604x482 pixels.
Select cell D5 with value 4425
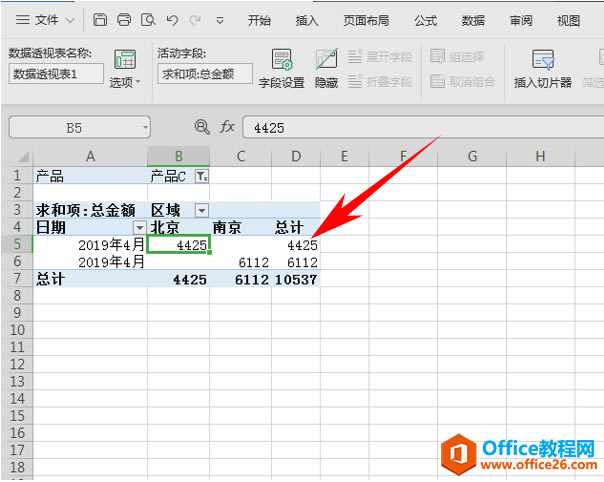296,244
